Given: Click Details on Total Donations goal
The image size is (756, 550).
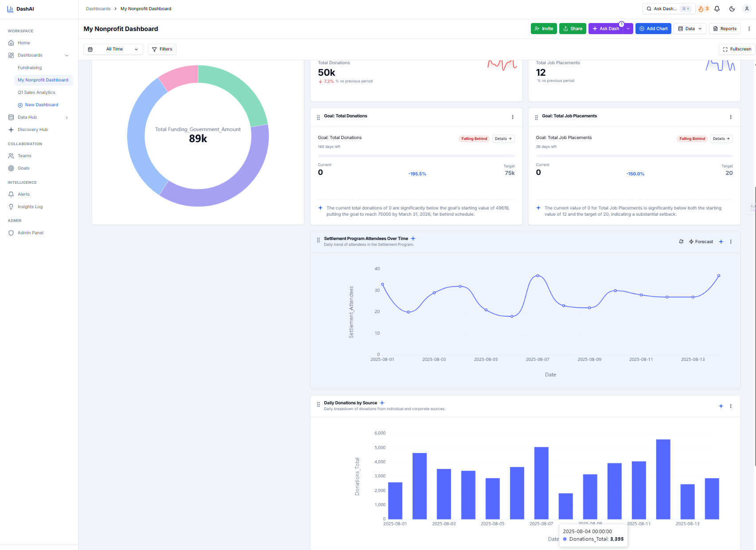Looking at the screenshot, I should coord(503,139).
